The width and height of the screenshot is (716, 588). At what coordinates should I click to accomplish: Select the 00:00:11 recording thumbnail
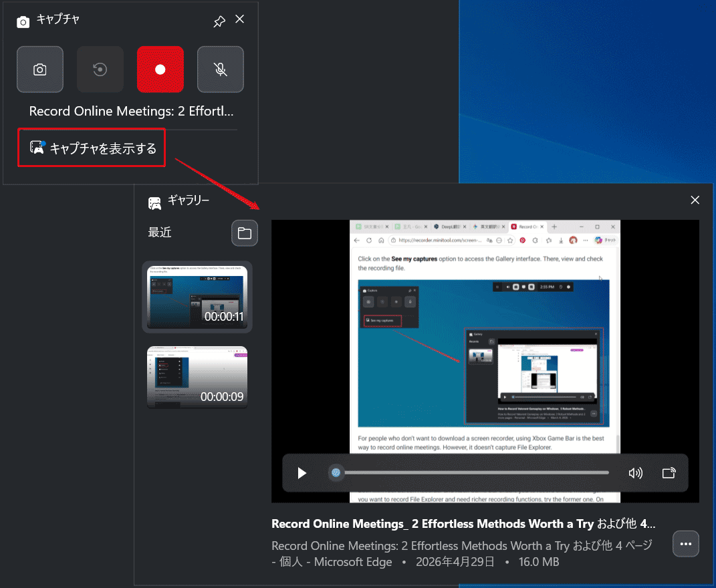click(x=197, y=297)
